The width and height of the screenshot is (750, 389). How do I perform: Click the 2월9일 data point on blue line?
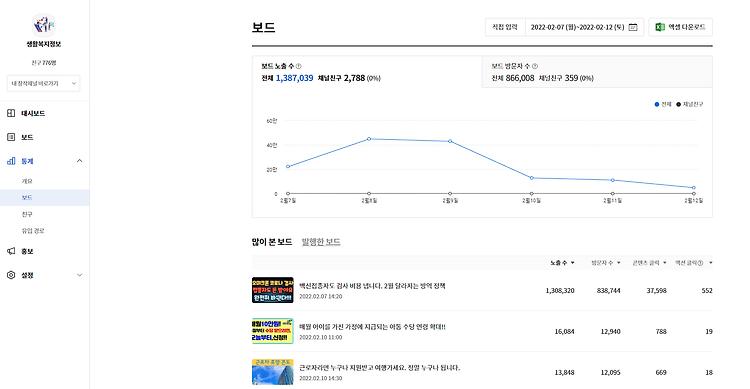(450, 141)
